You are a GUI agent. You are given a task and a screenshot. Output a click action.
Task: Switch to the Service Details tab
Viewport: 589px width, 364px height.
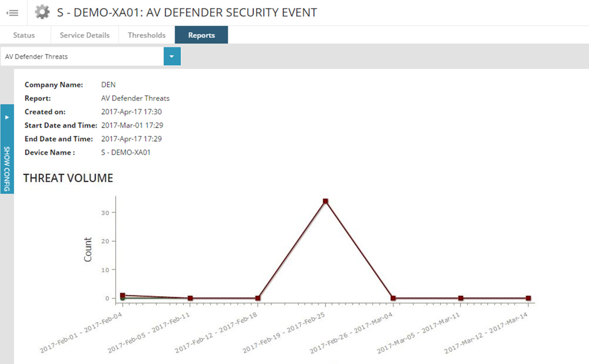tap(84, 35)
